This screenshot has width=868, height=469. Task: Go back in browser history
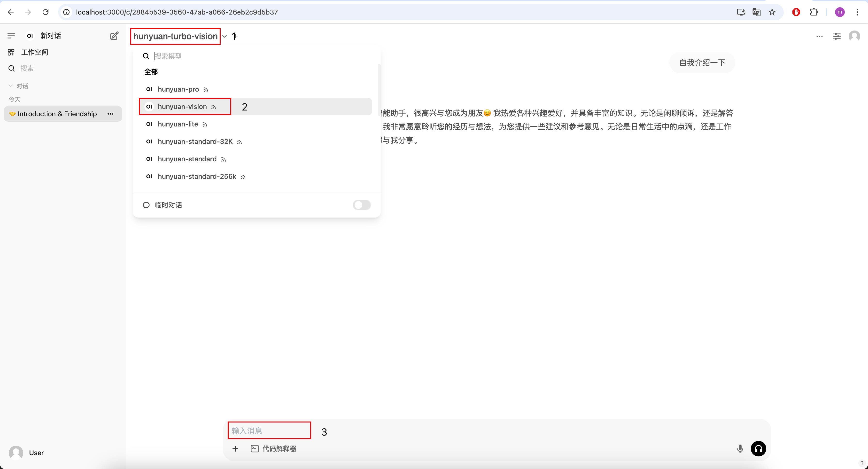[x=11, y=12]
